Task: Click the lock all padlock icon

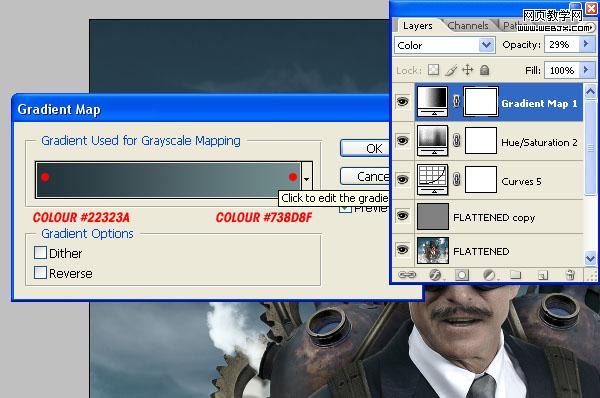Action: point(484,70)
